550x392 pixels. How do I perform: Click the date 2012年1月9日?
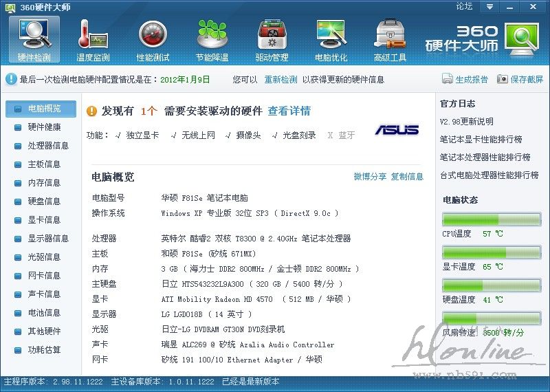coord(185,79)
